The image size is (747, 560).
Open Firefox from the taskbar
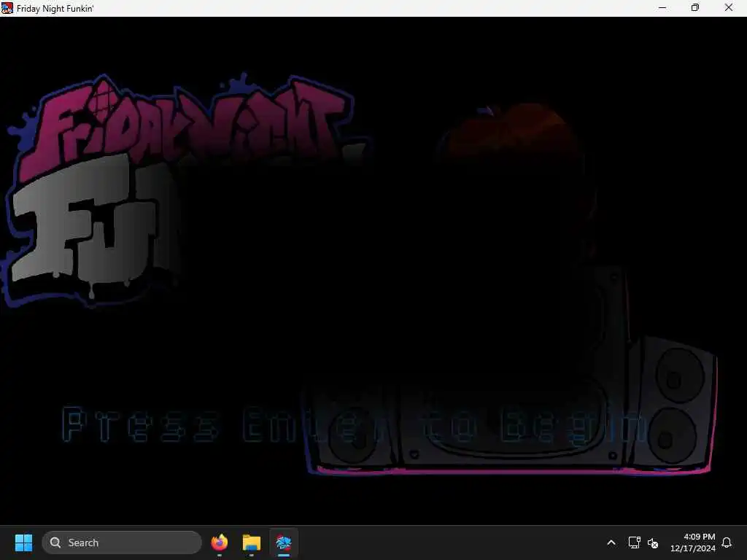[x=220, y=542]
